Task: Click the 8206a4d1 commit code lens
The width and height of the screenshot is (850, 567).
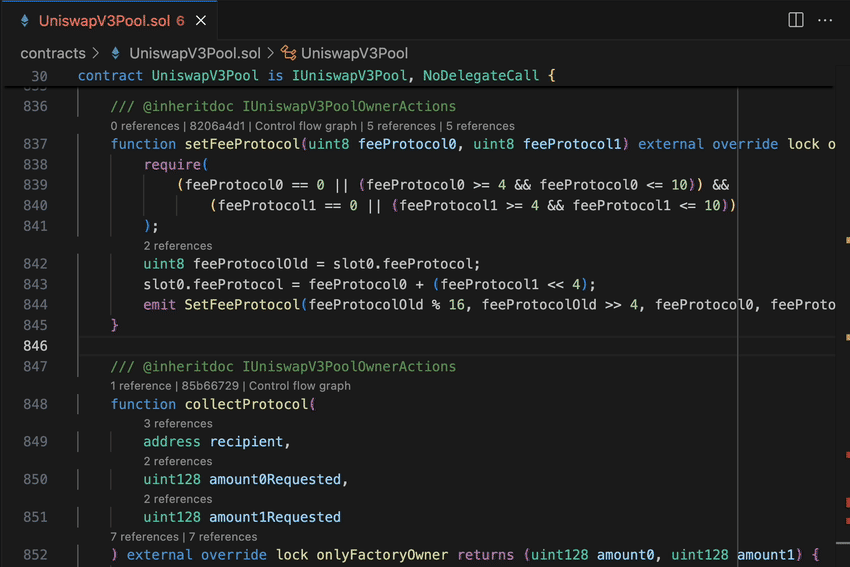Action: click(220, 126)
